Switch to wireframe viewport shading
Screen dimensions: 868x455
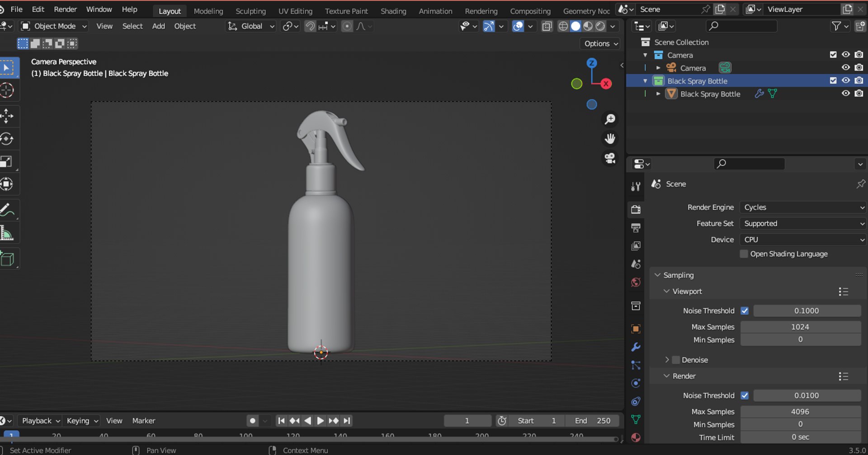563,26
